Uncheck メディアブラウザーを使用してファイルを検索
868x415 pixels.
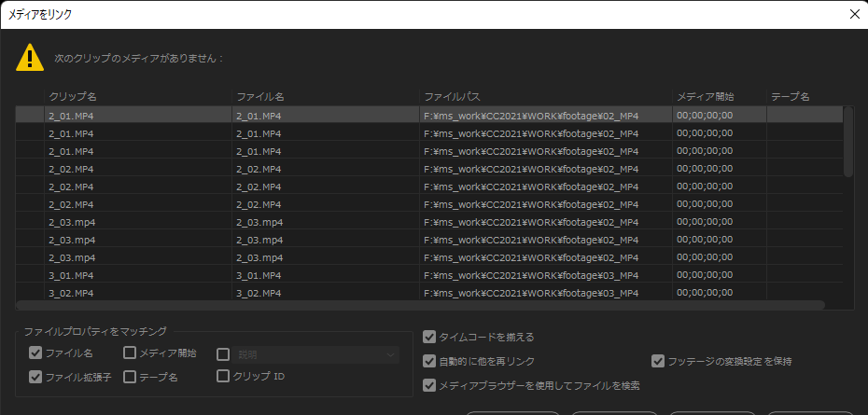pos(429,385)
